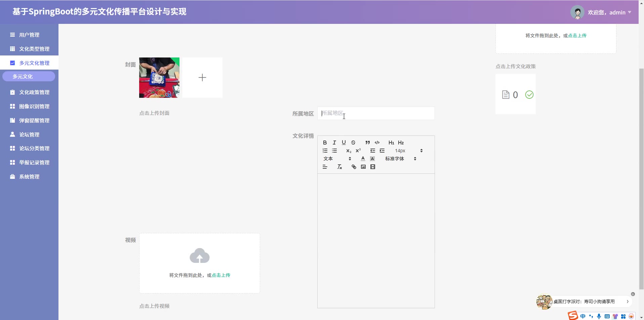This screenshot has height=320, width=644.
Task: Close the 桌面打字派对 popup
Action: [x=633, y=294]
